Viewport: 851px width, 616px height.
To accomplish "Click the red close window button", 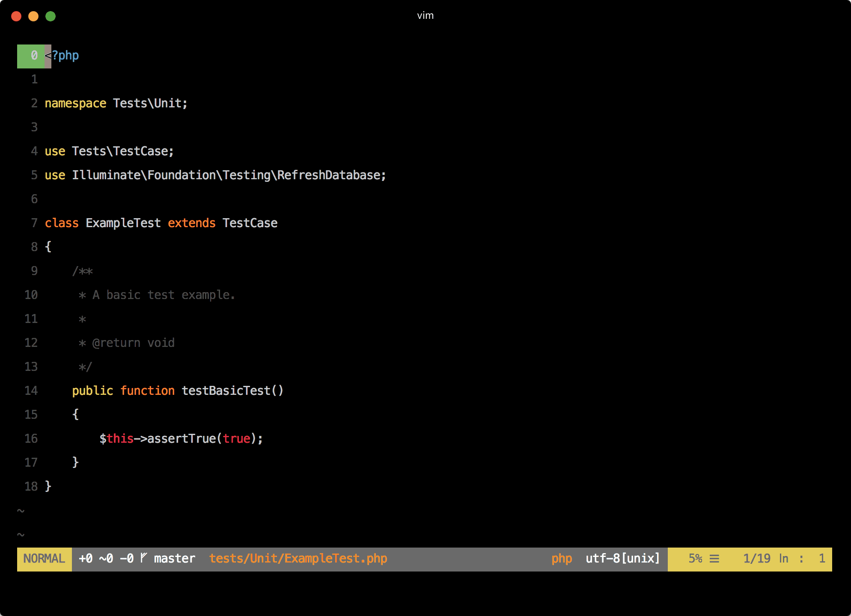I will pyautogui.click(x=16, y=16).
